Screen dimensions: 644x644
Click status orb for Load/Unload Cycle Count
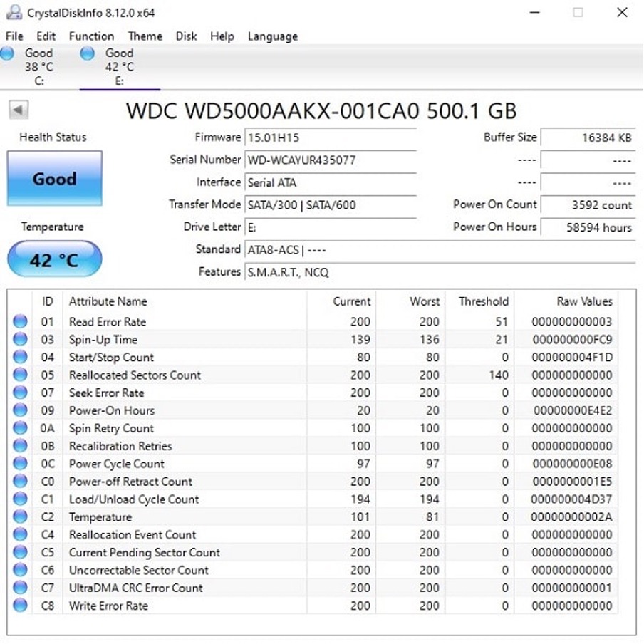[x=20, y=499]
